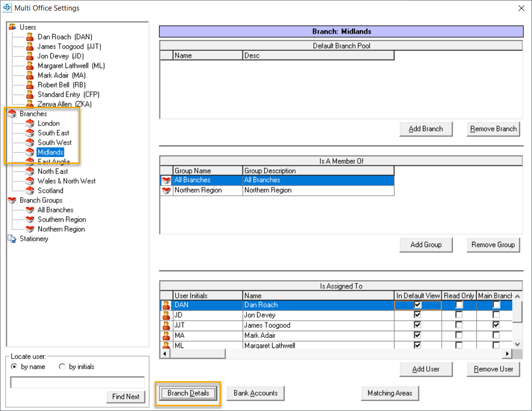
Task: Click the horizontal scrollbar right arrow
Action: pos(507,354)
